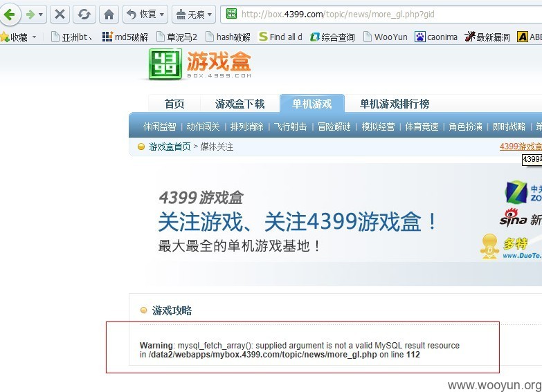Click the 4399 favicon in address bar
Viewport: 542px width, 392px height.
coord(231,14)
